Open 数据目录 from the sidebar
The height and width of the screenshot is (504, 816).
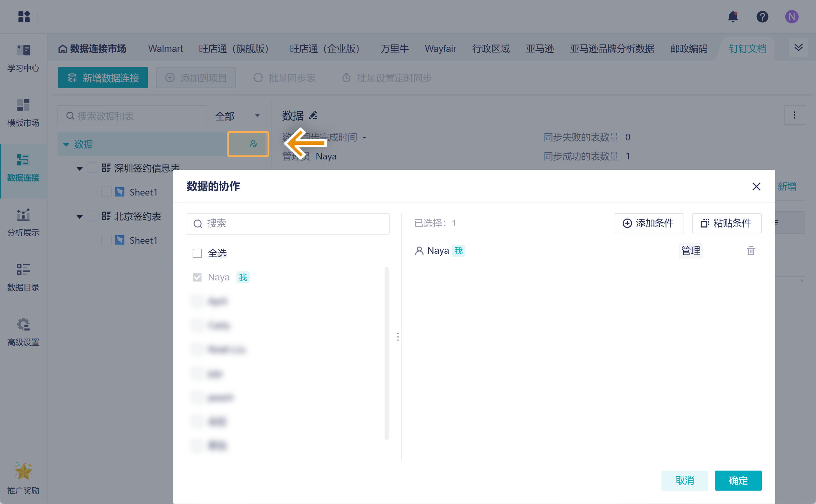23,277
